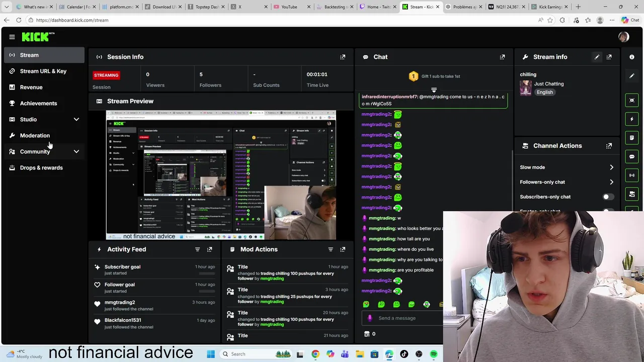Pop out the Chat panel
Image resolution: width=644 pixels, height=362 pixels.
point(502,57)
